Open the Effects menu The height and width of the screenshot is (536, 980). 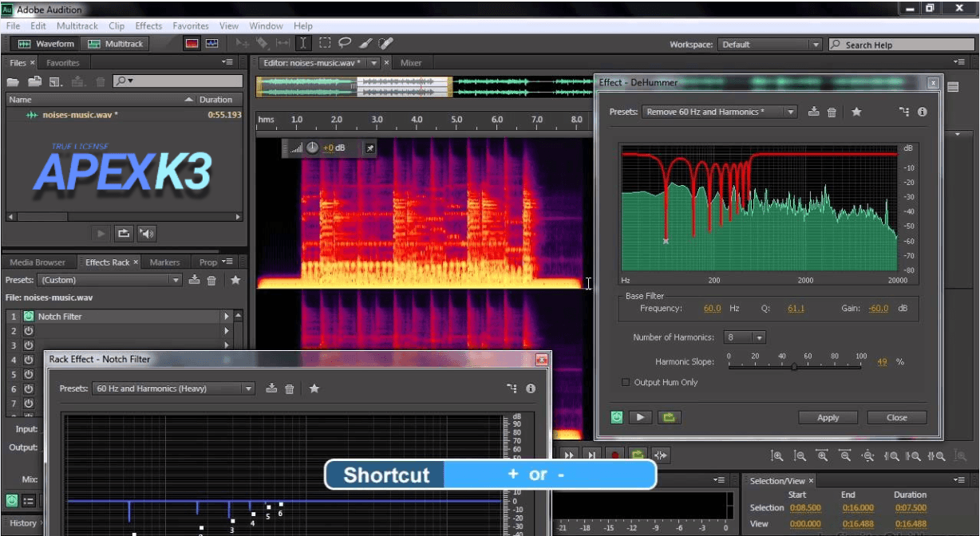(148, 26)
